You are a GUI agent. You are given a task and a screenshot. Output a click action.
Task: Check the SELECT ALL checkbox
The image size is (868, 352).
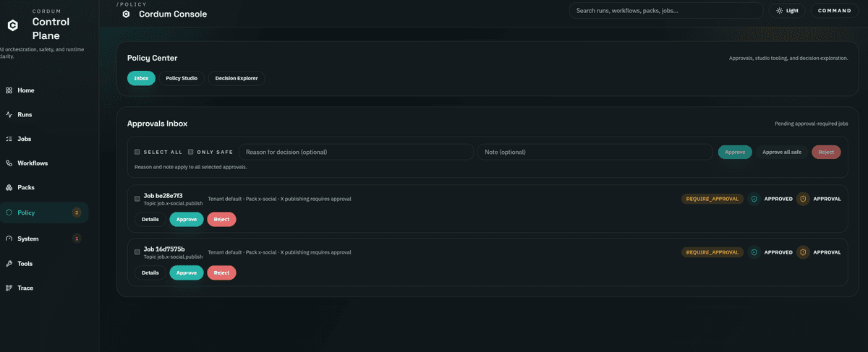137,152
